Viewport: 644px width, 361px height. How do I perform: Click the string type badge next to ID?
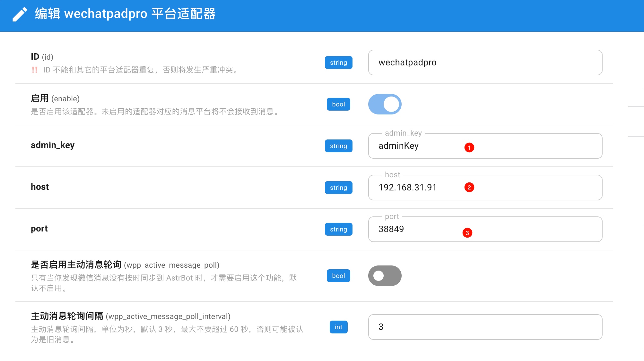338,63
